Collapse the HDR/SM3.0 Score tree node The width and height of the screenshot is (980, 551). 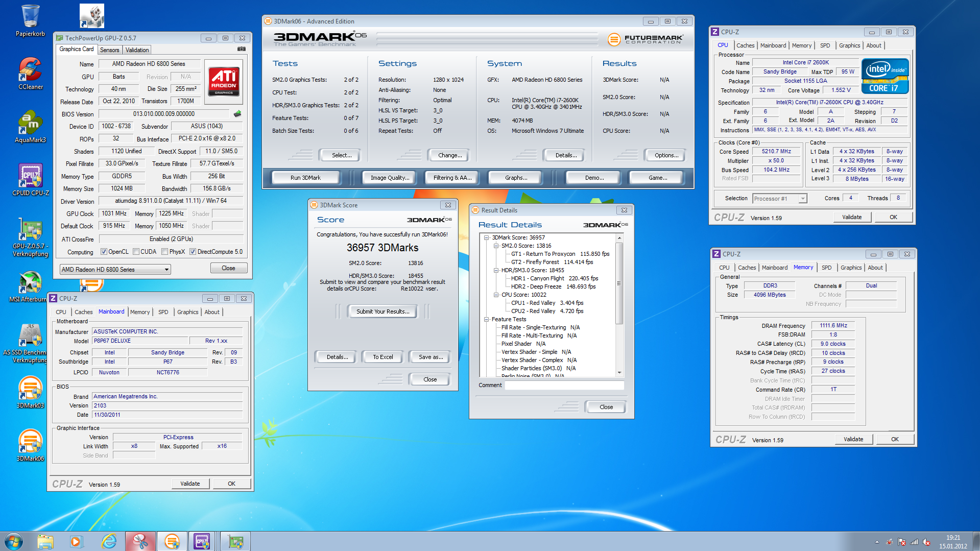(496, 270)
